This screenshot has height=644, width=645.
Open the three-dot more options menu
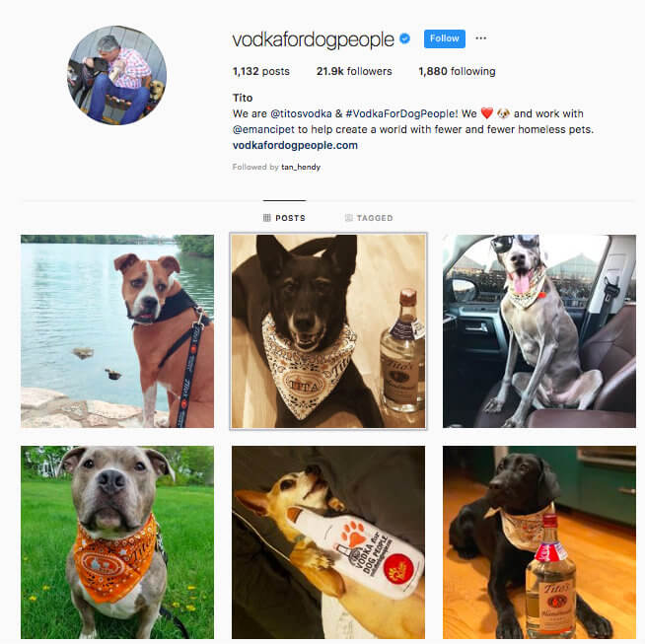(x=481, y=38)
